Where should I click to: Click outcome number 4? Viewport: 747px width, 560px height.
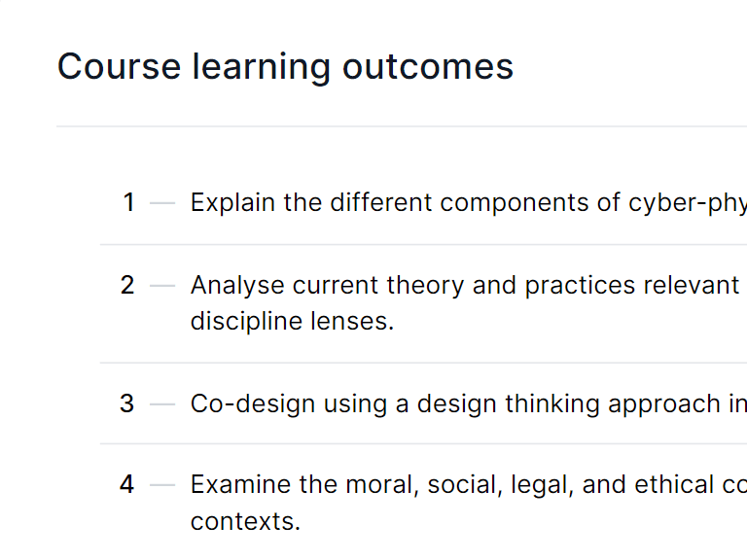(x=127, y=484)
